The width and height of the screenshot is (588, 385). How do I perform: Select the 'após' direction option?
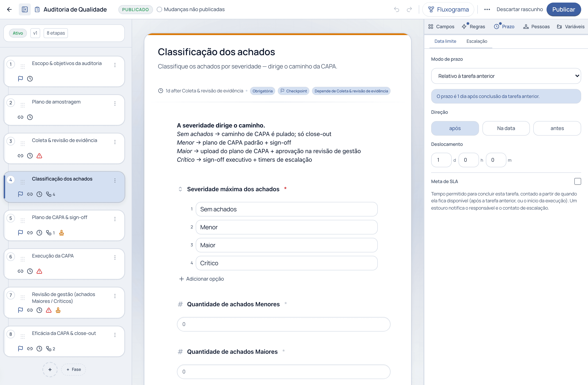tap(455, 128)
